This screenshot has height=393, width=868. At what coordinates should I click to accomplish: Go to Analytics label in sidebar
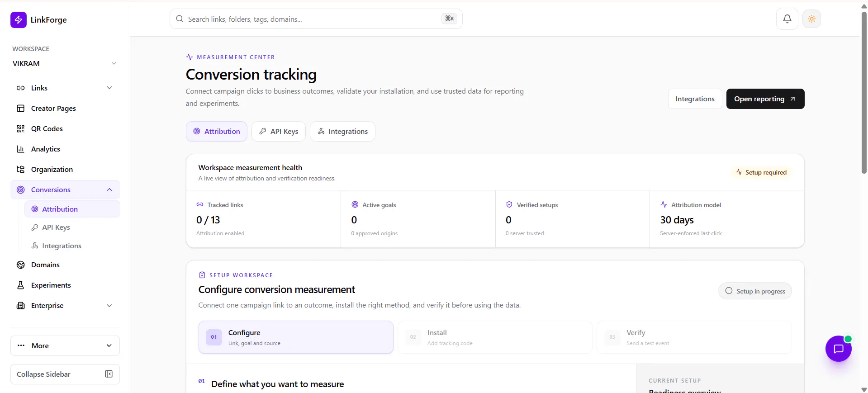coord(46,149)
